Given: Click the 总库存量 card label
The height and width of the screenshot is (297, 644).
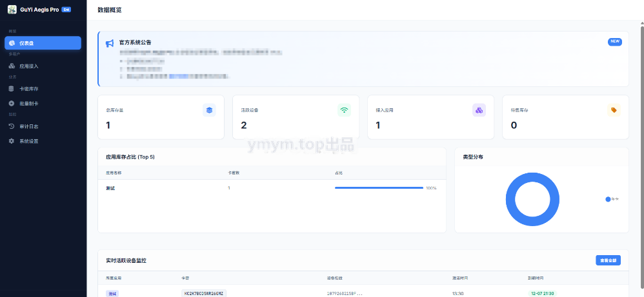Looking at the screenshot, I should pos(115,110).
